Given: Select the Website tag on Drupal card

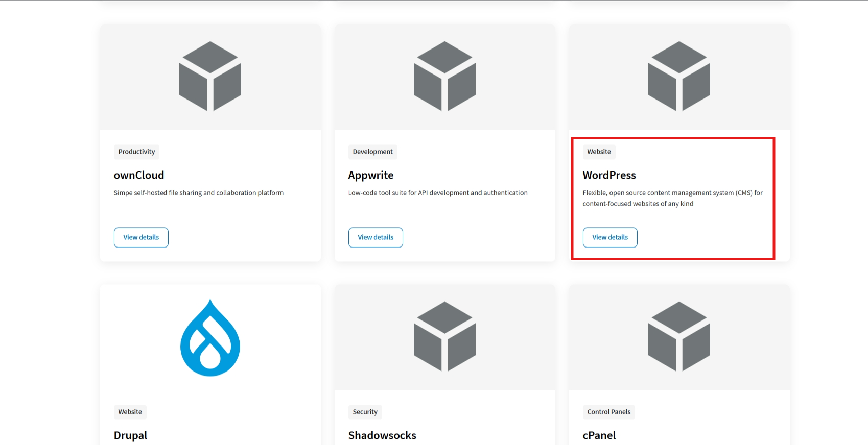Looking at the screenshot, I should 130,412.
